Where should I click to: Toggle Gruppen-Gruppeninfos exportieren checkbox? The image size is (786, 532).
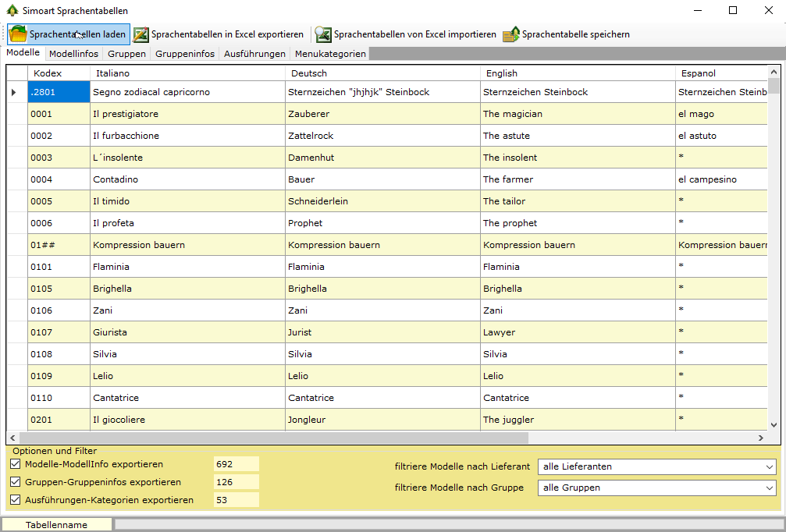[16, 482]
